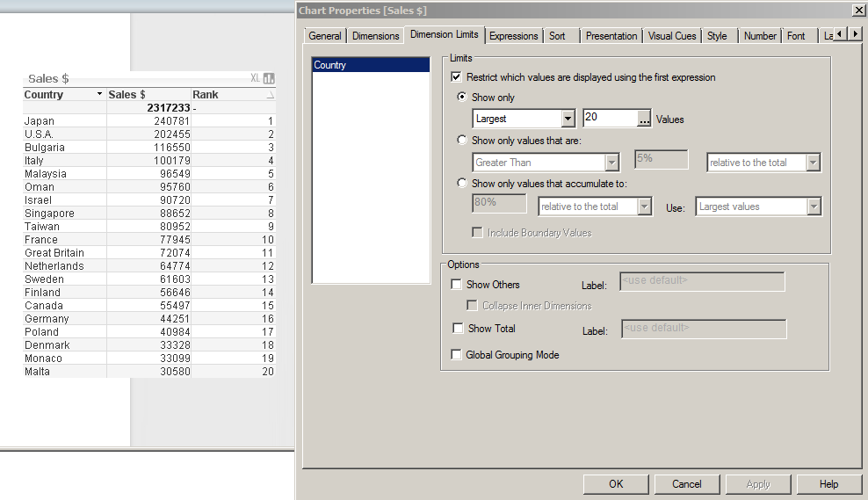Open the Greater Than dropdown
Screen dimensions: 868x500
click(x=611, y=163)
